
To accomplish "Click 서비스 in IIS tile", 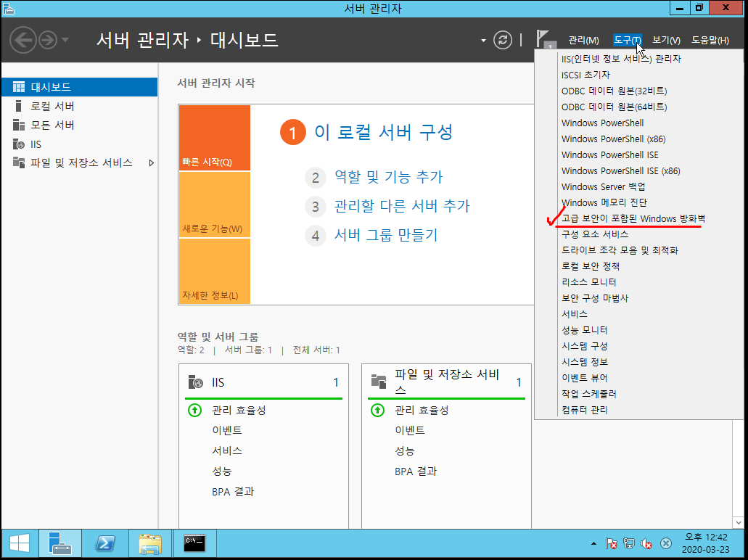I will tap(227, 450).
